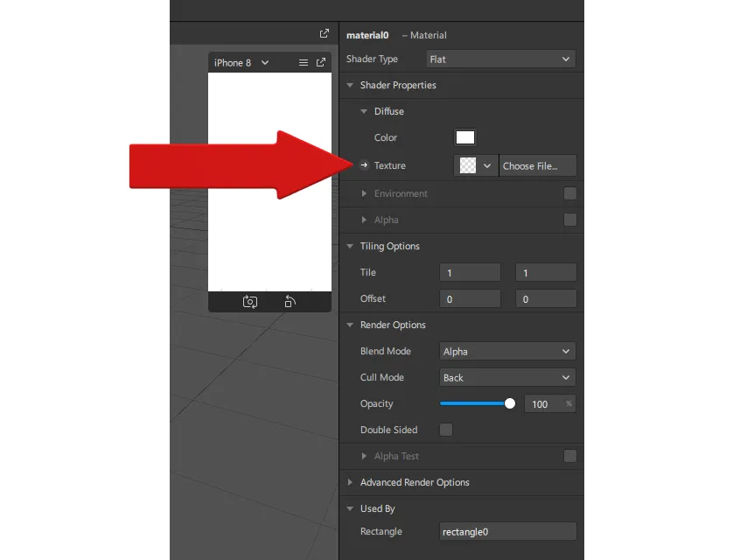Enable the Environment checkbox
754x560 pixels.
(569, 193)
